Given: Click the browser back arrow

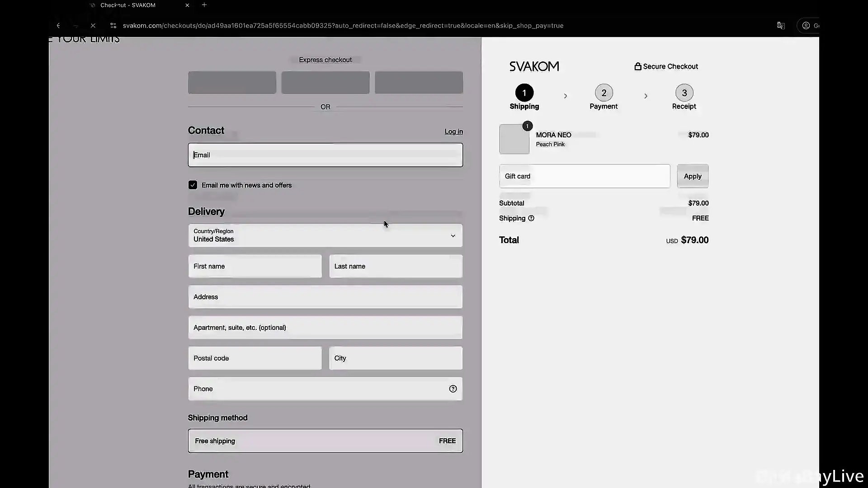Looking at the screenshot, I should point(58,26).
